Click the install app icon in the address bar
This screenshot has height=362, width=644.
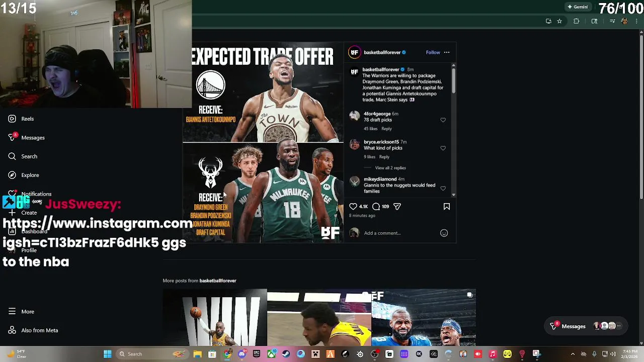pyautogui.click(x=548, y=21)
